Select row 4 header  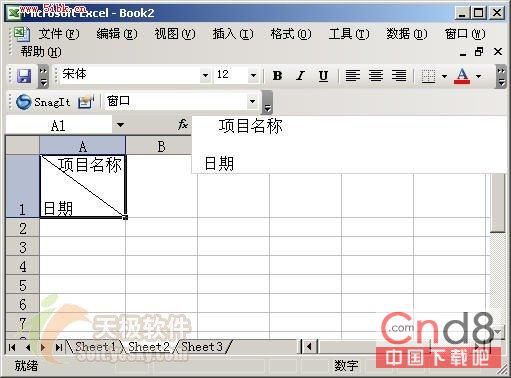tap(23, 266)
